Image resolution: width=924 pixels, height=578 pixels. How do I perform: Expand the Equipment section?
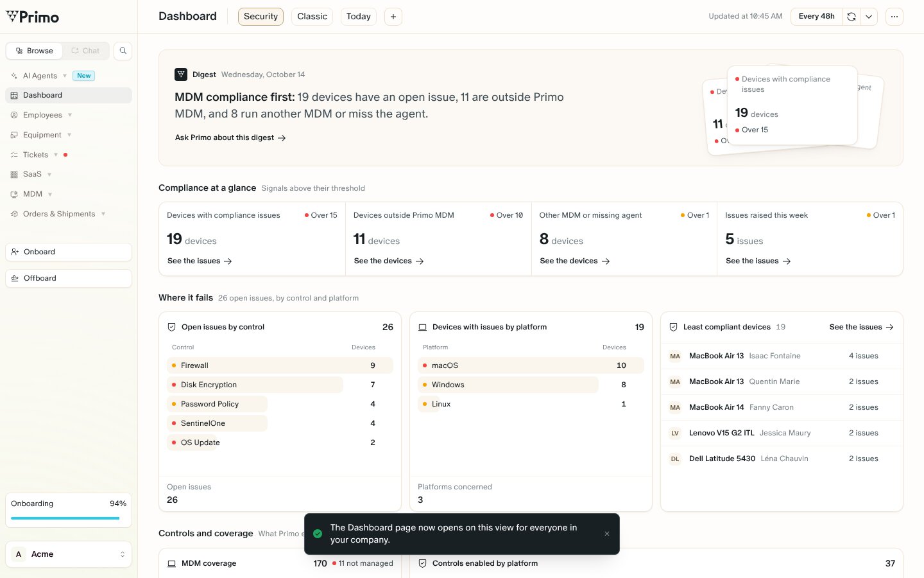click(x=69, y=135)
